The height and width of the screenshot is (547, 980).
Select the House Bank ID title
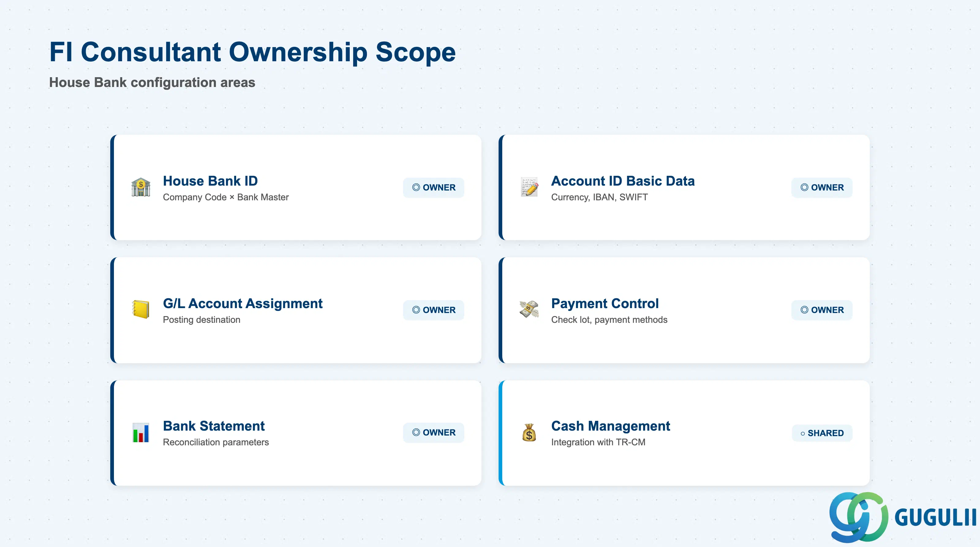(x=210, y=181)
